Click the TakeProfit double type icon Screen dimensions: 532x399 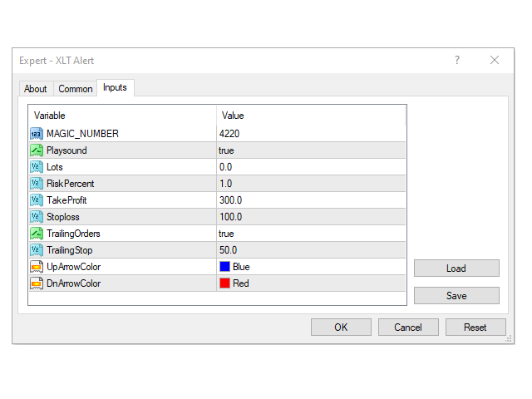37,200
